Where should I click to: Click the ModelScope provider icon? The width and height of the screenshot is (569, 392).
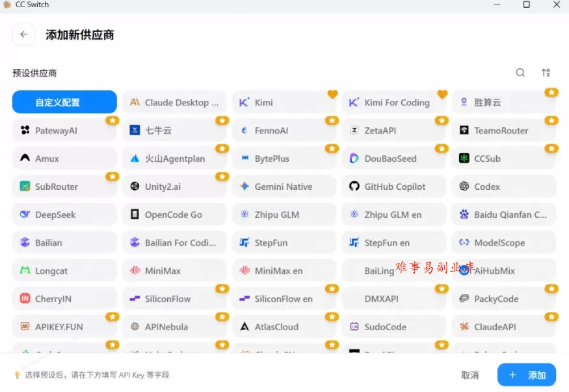[x=464, y=242]
